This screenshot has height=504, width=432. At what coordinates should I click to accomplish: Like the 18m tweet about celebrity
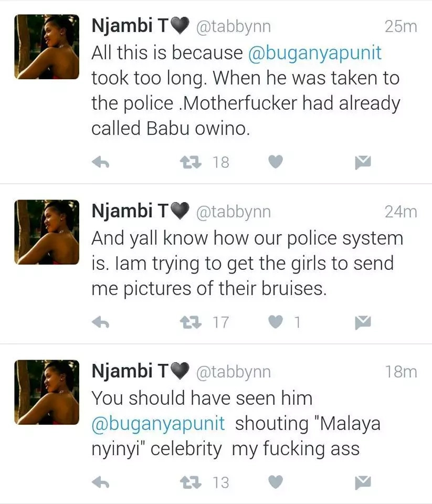point(276,482)
